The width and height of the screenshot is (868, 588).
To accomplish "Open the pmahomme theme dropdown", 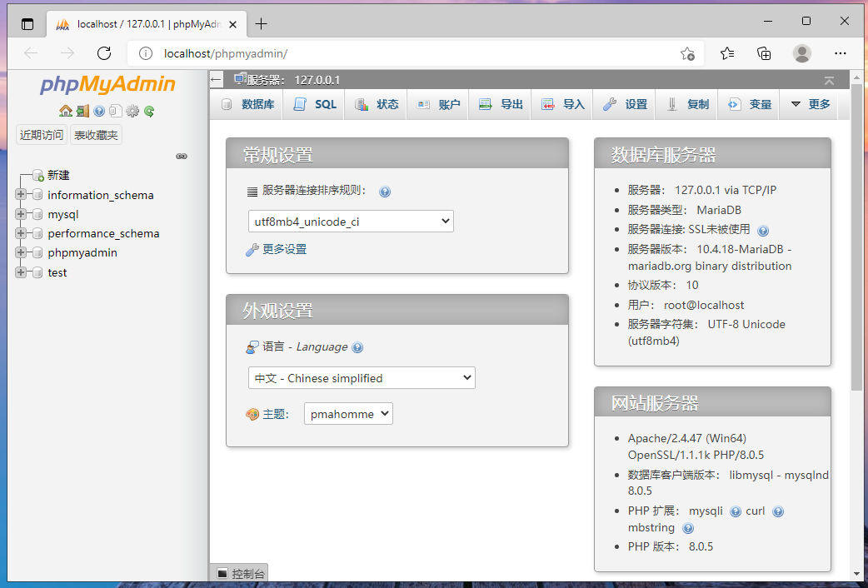I will (348, 414).
